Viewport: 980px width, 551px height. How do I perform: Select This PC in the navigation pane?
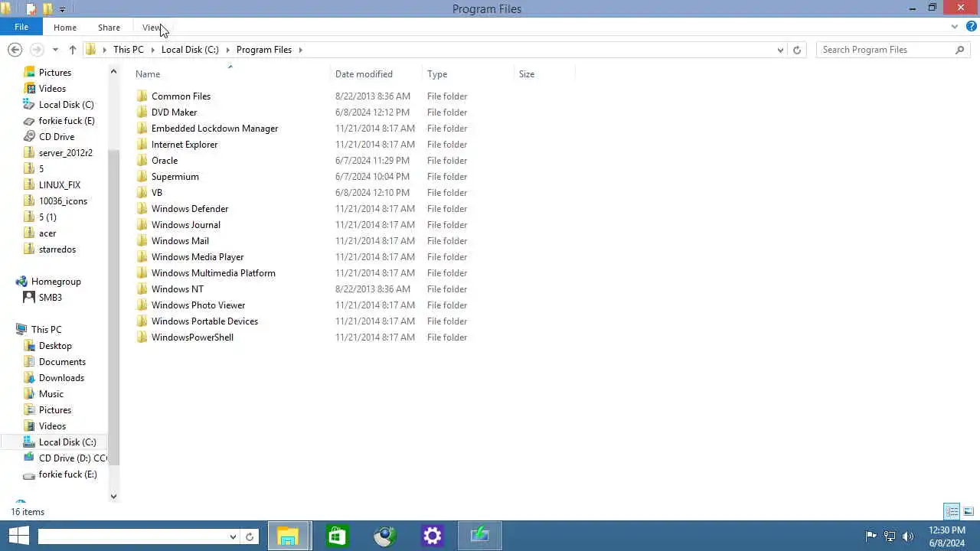pyautogui.click(x=46, y=330)
